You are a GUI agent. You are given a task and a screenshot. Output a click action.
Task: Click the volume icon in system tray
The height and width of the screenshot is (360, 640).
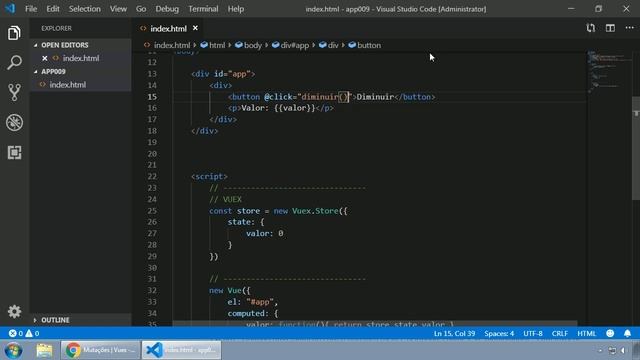tap(623, 351)
